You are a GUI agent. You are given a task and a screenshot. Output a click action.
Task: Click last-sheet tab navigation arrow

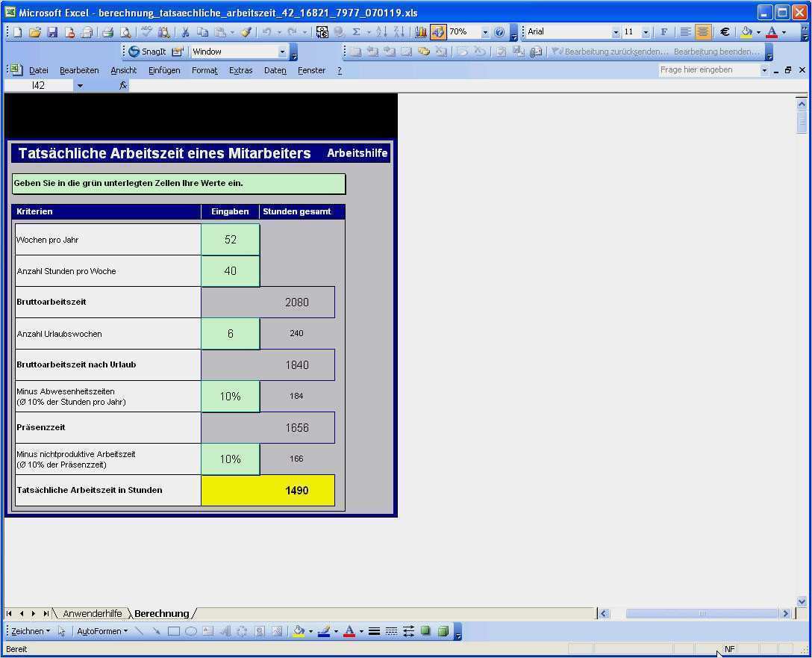46,613
